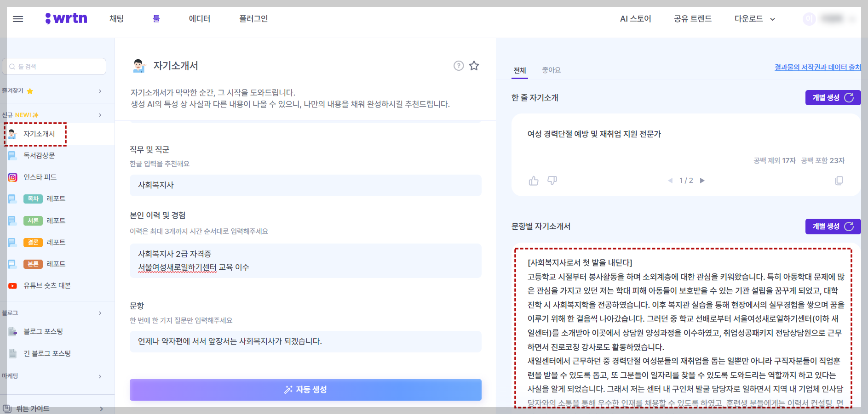Focus the 툴 검색 search field
Viewport: 868px width, 414px height.
[x=54, y=67]
